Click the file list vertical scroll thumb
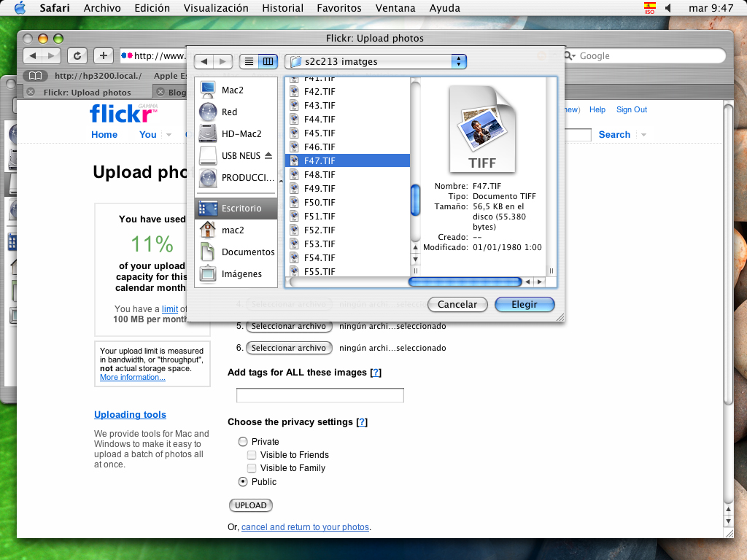This screenshot has height=560, width=747. 415,200
